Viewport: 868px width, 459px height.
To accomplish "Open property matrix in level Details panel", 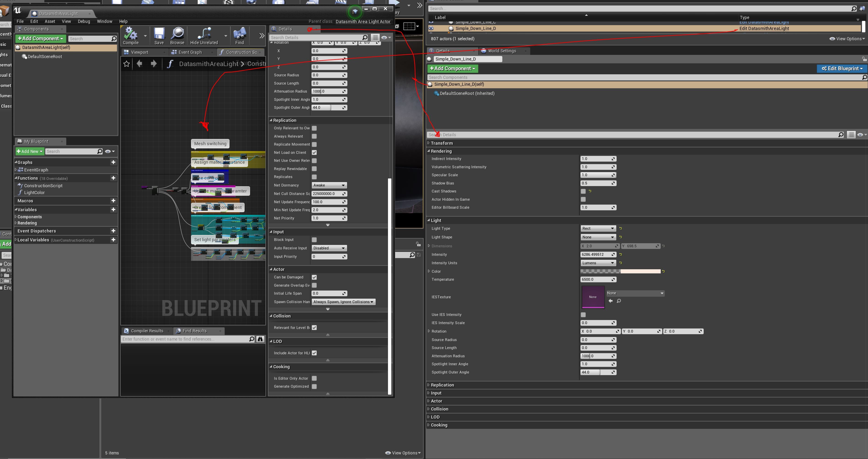I will tap(852, 134).
